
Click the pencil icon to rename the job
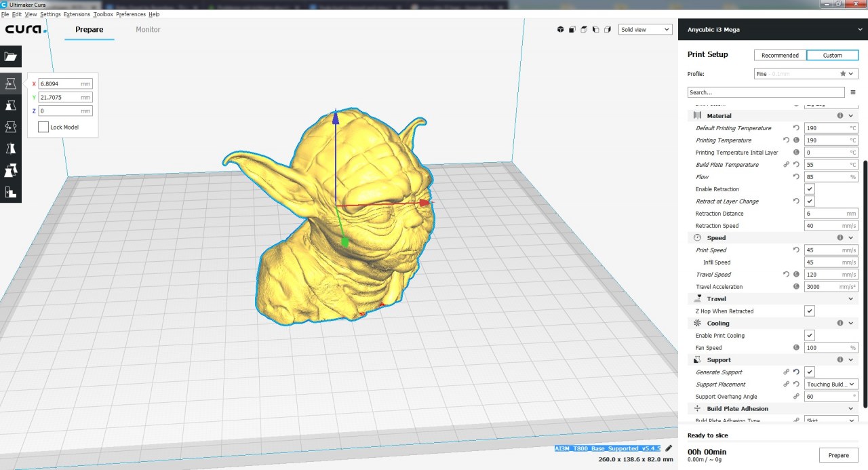(x=669, y=448)
